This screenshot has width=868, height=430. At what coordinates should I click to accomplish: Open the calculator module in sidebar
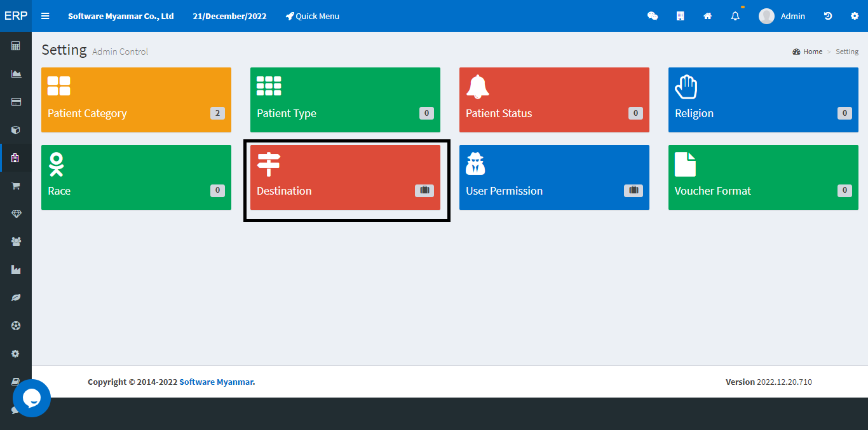pyautogui.click(x=16, y=46)
